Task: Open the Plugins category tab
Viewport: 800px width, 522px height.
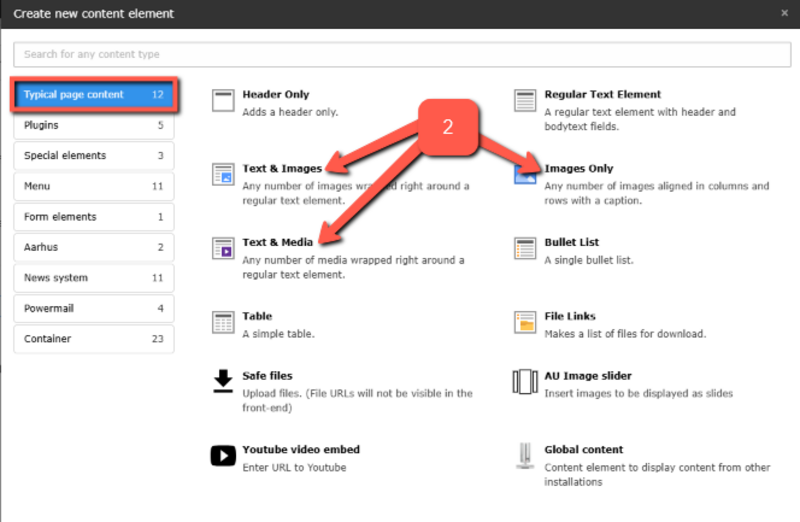Action: pos(94,125)
